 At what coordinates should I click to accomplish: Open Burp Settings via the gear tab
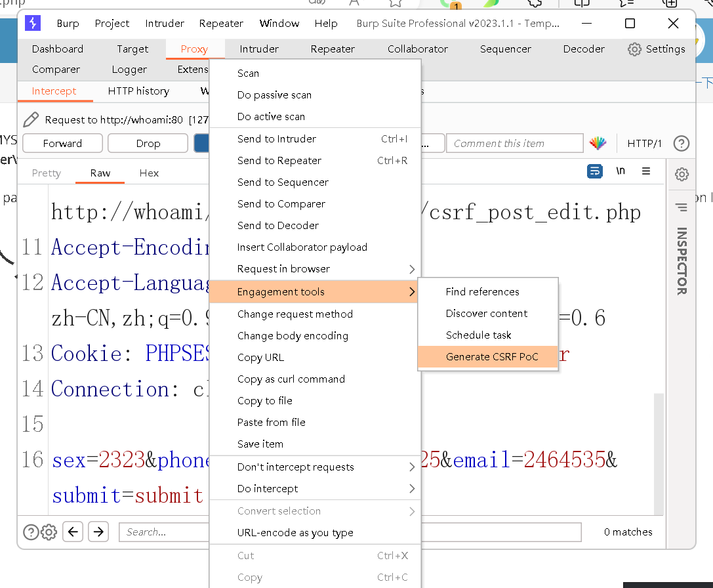click(657, 49)
